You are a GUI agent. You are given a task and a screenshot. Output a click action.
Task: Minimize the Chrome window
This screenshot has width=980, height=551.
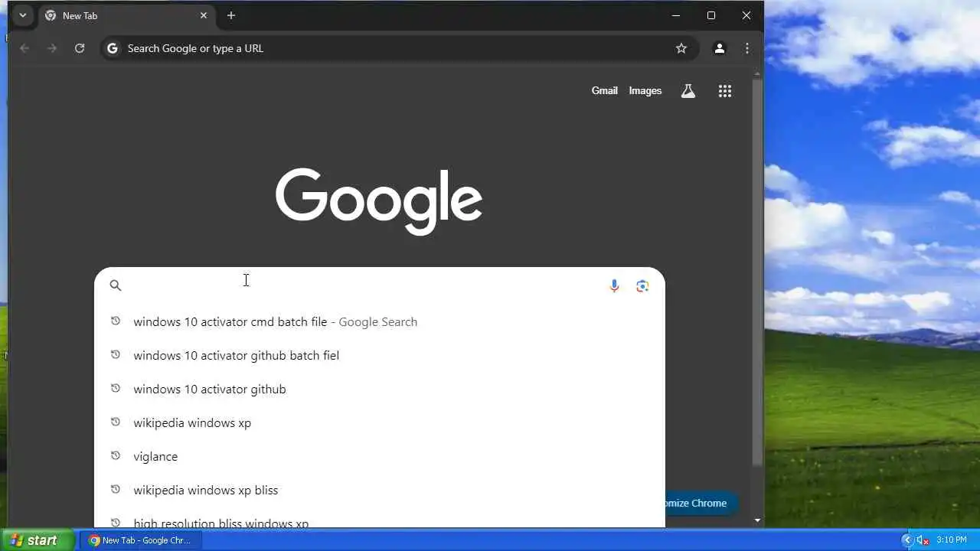[676, 15]
